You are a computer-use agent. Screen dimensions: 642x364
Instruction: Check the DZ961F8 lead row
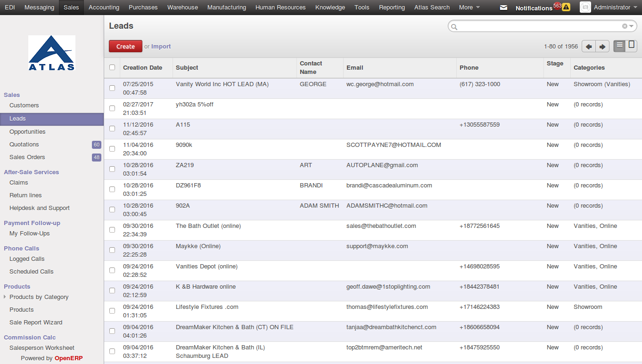[x=112, y=189]
